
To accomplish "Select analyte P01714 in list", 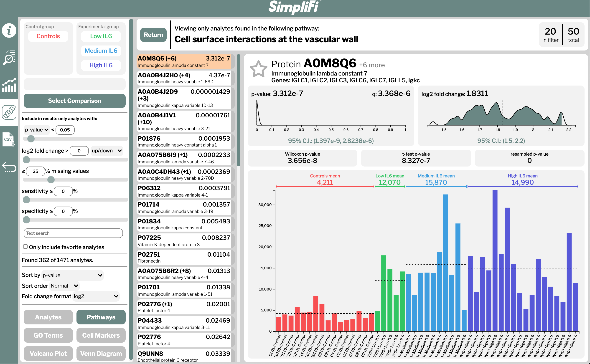I will [x=184, y=207].
